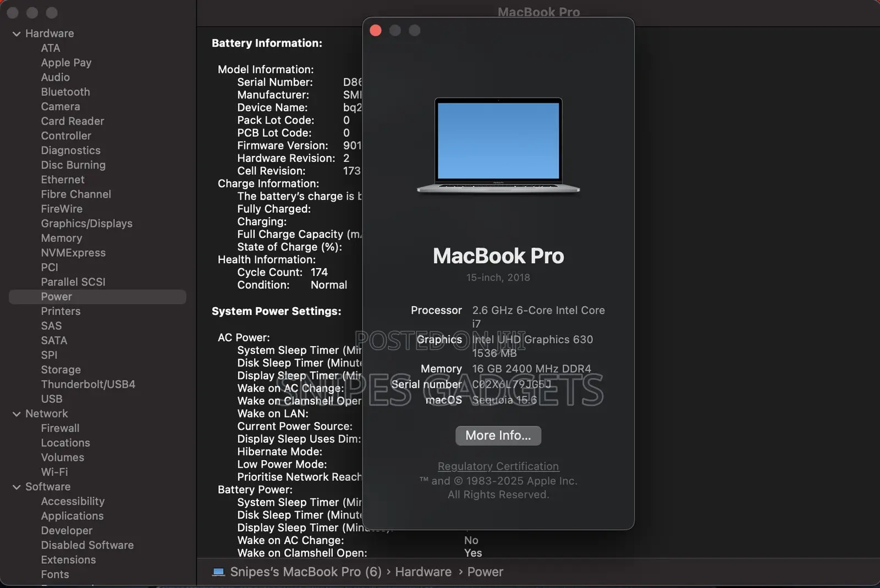Screen dimensions: 880x588
Task: Click the Firmware Version row
Action: point(299,146)
